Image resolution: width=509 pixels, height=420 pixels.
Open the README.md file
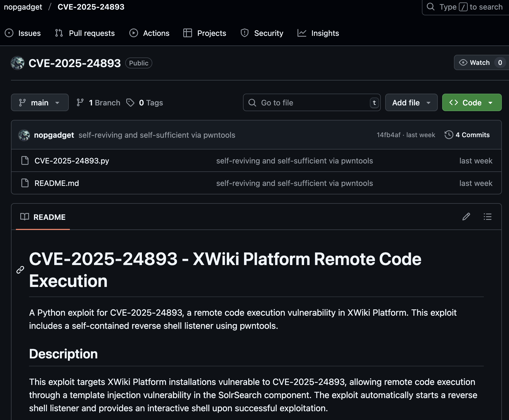tap(57, 183)
